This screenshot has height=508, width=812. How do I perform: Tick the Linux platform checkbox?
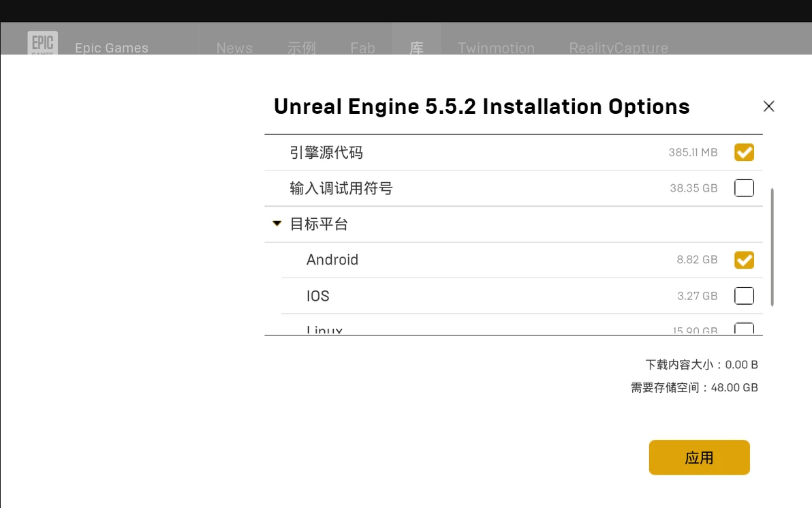744,329
